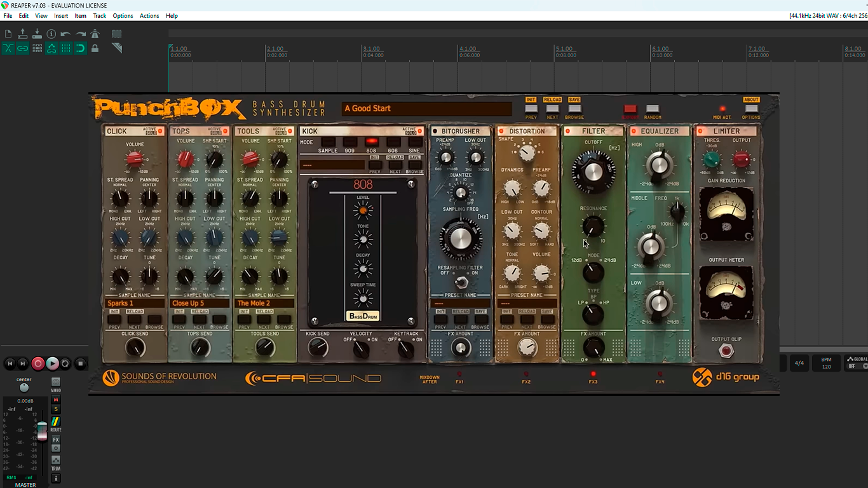
Task: Click the save project toolbar icon
Action: (x=37, y=34)
